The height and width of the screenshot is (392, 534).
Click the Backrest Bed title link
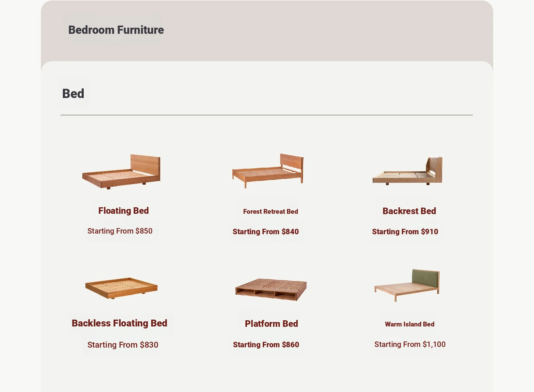(x=409, y=211)
